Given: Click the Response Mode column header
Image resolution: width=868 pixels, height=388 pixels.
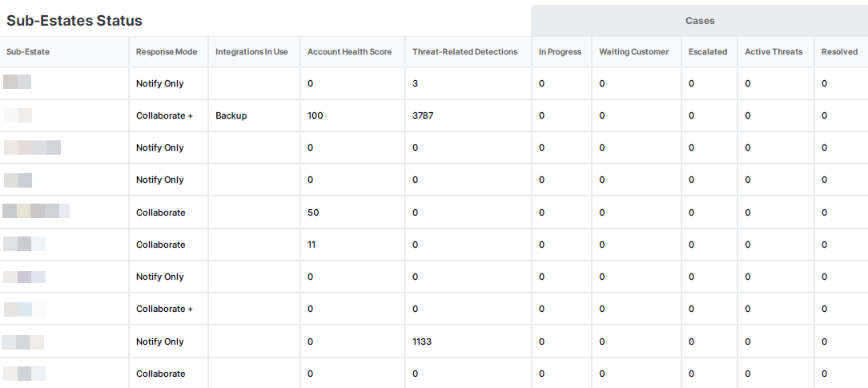Looking at the screenshot, I should [x=167, y=52].
